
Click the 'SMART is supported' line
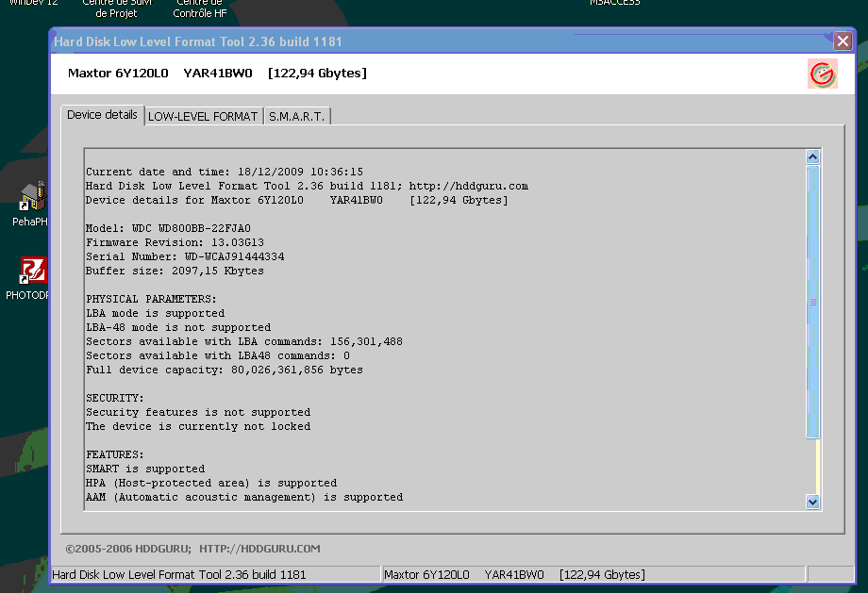pos(145,469)
